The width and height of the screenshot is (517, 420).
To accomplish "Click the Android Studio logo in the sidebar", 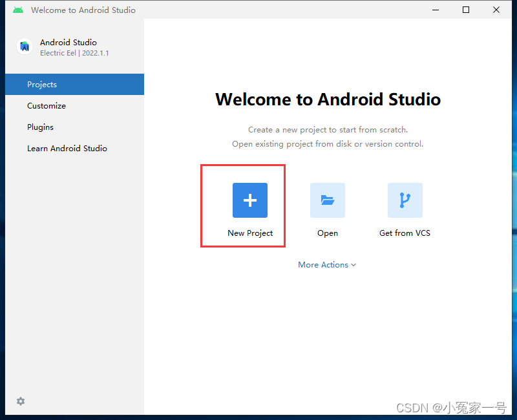I will [x=25, y=47].
